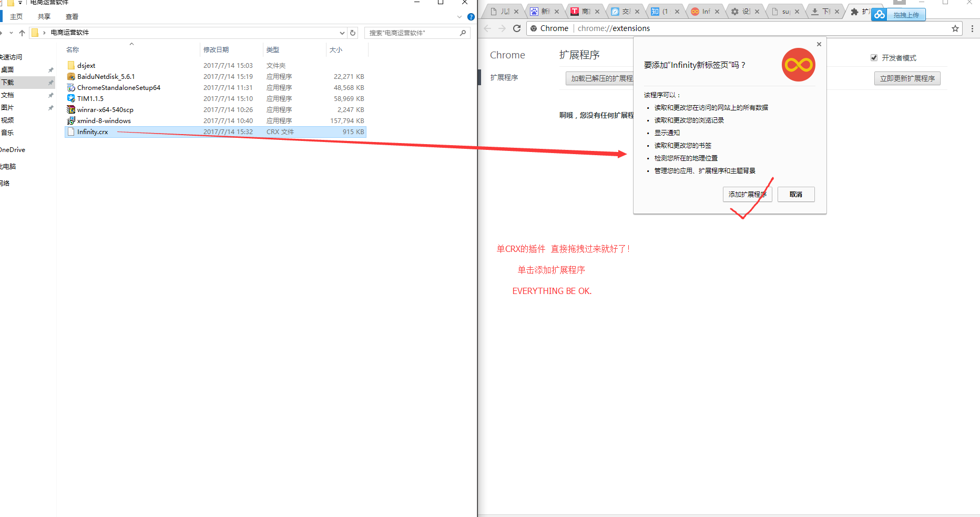Bookmark this page with the star icon
This screenshot has height=517, width=980.
(955, 28)
